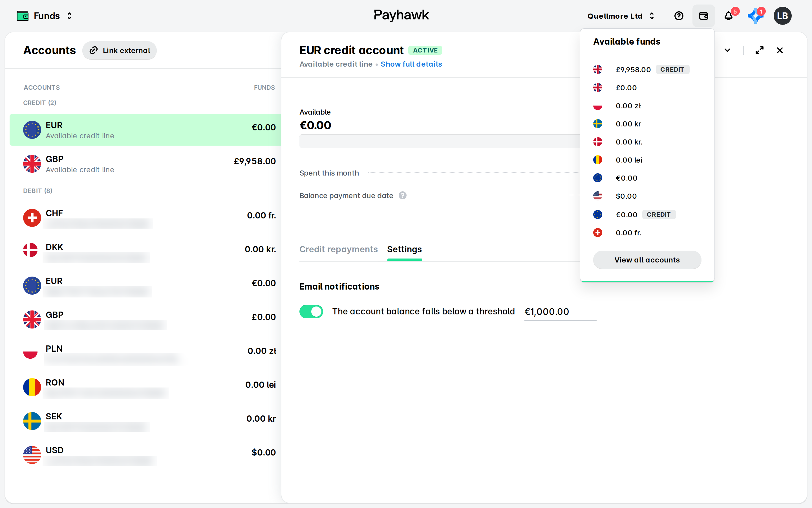Select 0.00 lei in Available funds

[647, 160]
